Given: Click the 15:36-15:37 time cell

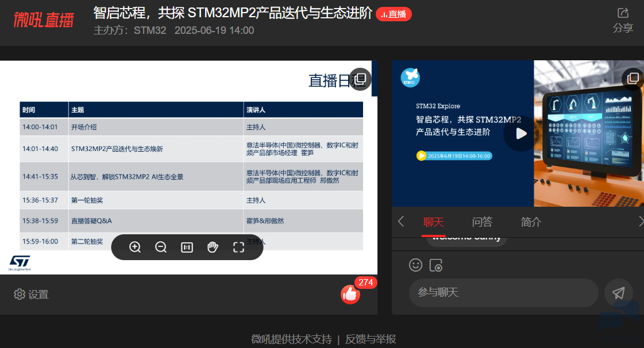Looking at the screenshot, I should [x=44, y=200].
